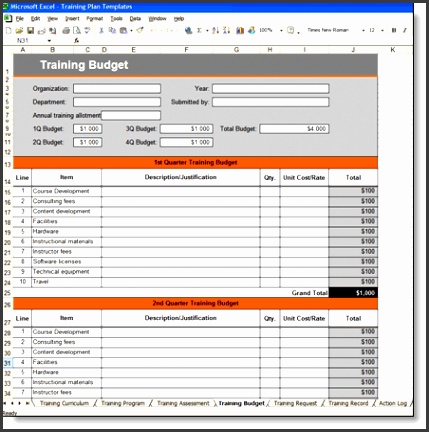This screenshot has width=429, height=432.
Task: Open the AutoSum functions dropdown arrow
Action: [207, 31]
